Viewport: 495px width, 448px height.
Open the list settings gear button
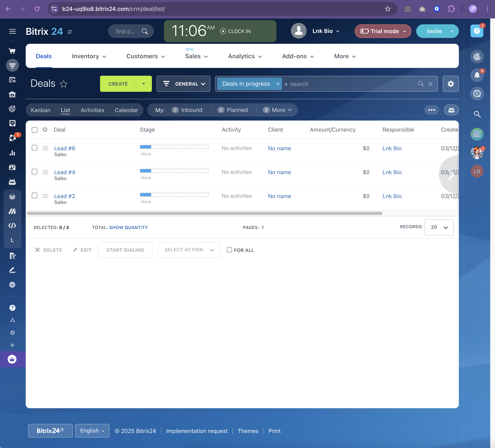pyautogui.click(x=450, y=84)
